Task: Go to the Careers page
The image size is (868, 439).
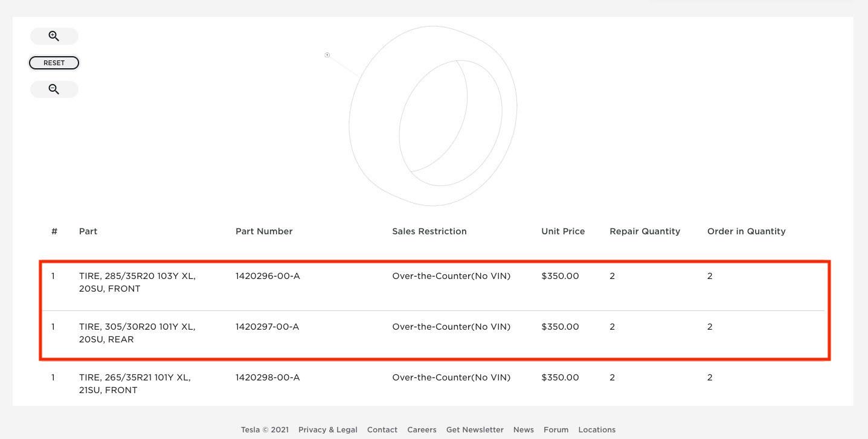Action: [x=422, y=430]
